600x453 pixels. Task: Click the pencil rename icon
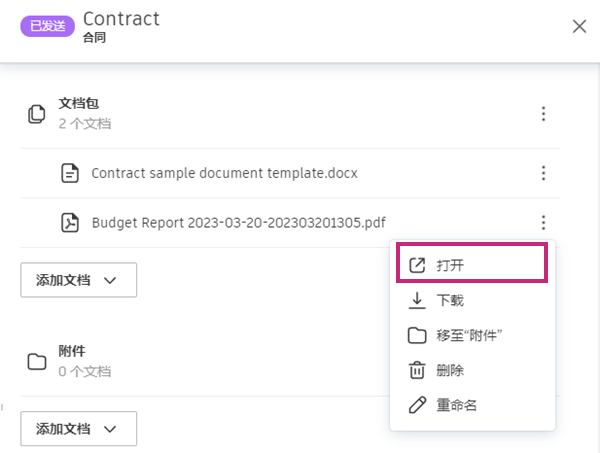pyautogui.click(x=418, y=405)
